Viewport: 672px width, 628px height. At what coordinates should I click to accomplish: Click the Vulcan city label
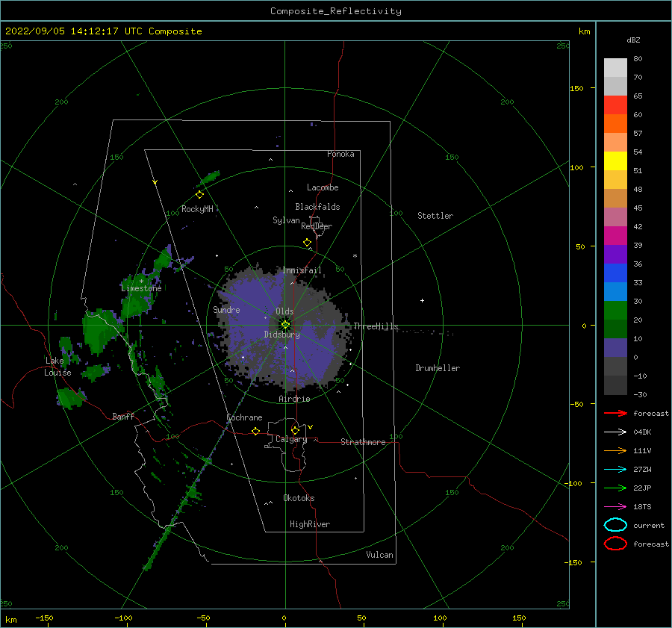[x=380, y=555]
